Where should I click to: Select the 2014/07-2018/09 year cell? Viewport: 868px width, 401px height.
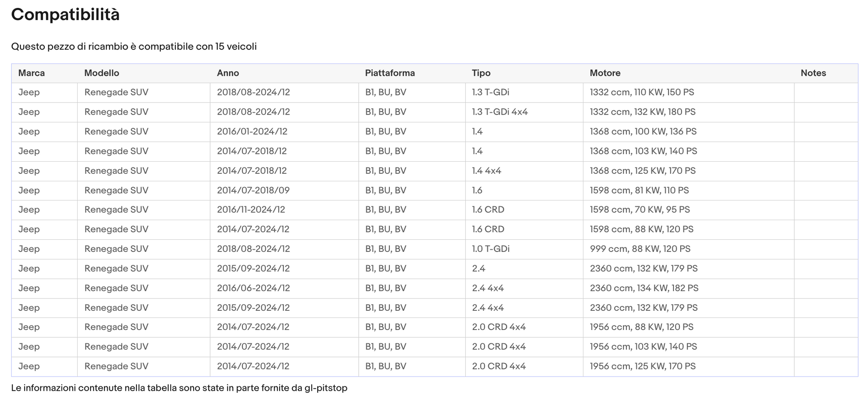(x=253, y=190)
